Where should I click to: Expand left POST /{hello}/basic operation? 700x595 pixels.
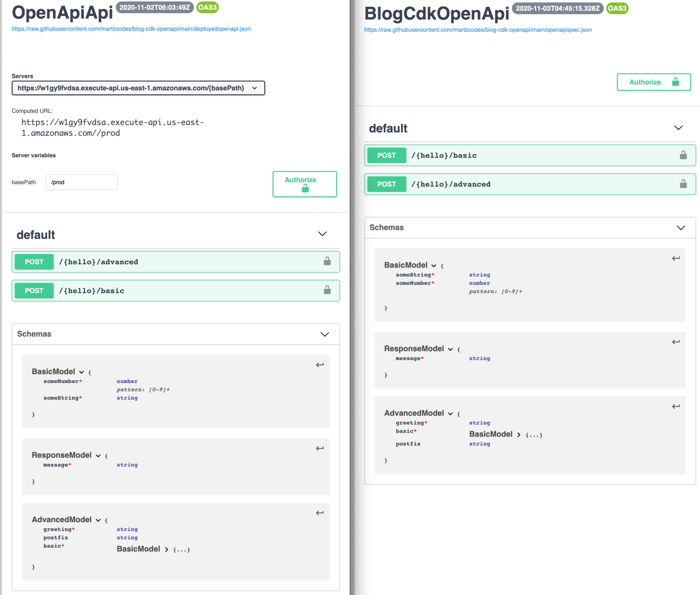coord(176,290)
